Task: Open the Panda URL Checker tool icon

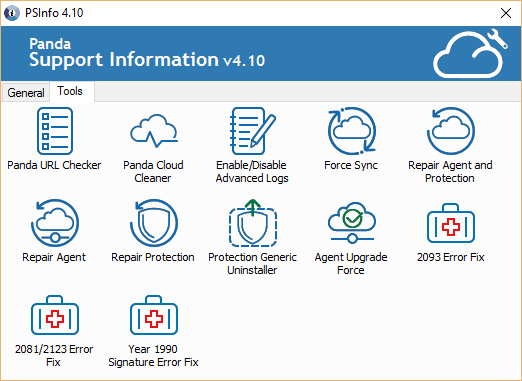Action: [55, 131]
